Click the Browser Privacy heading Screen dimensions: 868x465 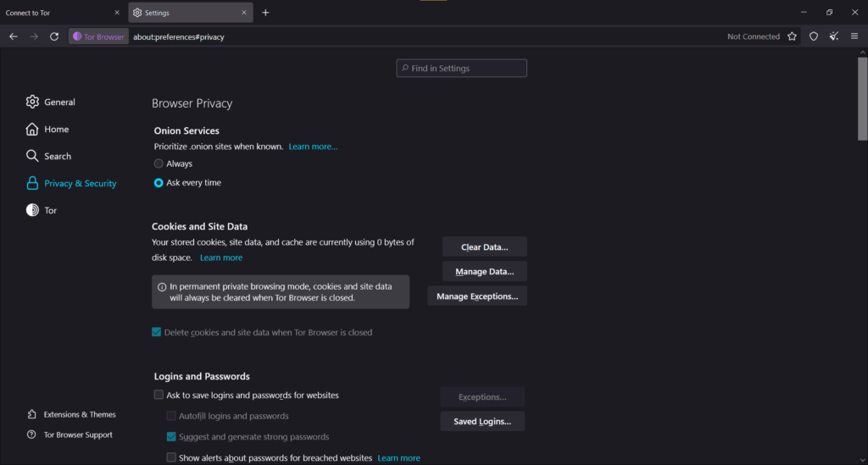click(x=192, y=103)
